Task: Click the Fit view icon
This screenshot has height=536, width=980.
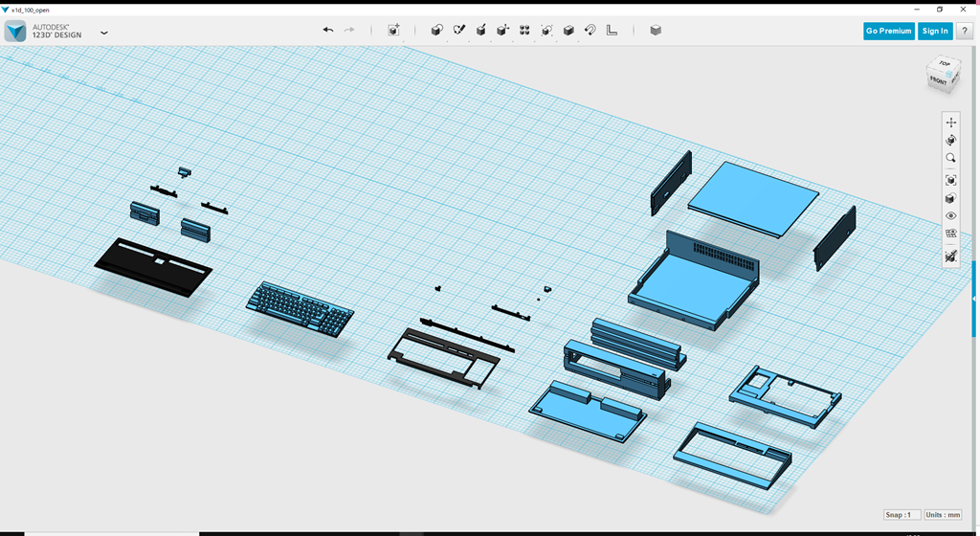Action: pyautogui.click(x=950, y=180)
